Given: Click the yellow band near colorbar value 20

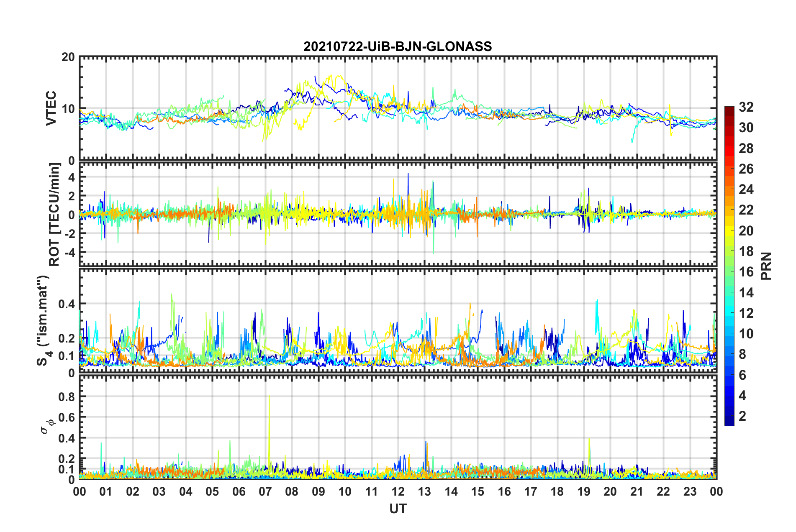Looking at the screenshot, I should (729, 231).
